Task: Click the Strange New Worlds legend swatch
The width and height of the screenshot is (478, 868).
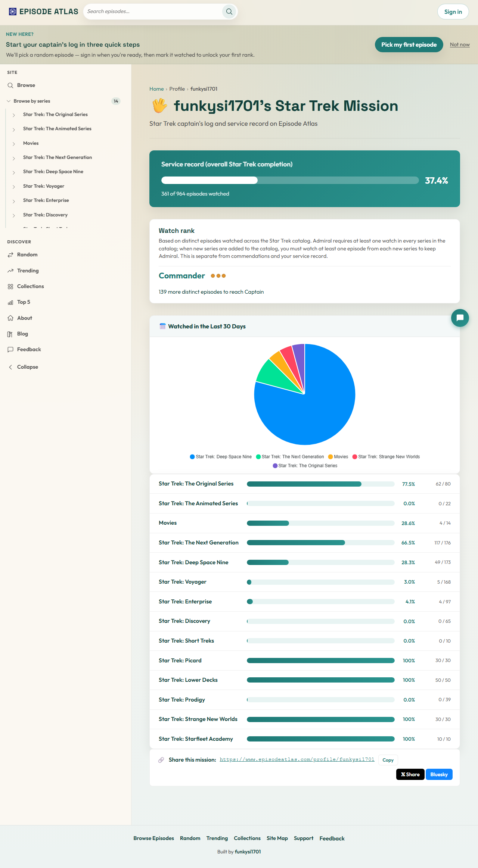Action: tap(355, 457)
